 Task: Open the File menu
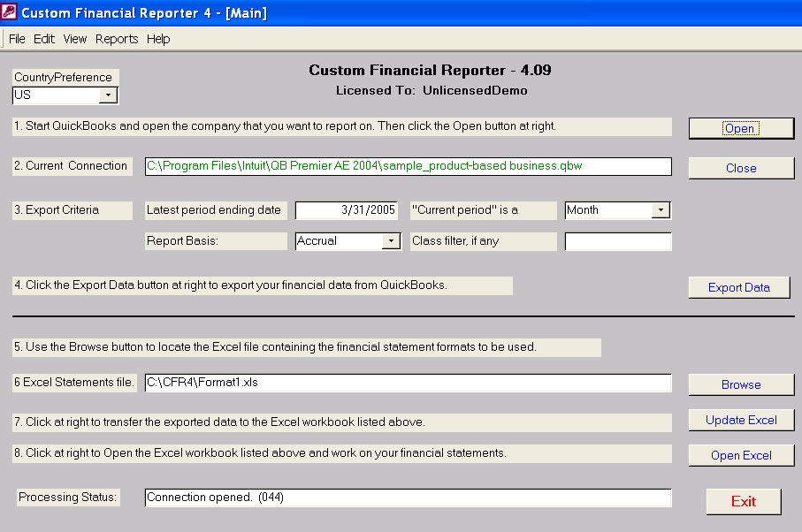click(17, 39)
